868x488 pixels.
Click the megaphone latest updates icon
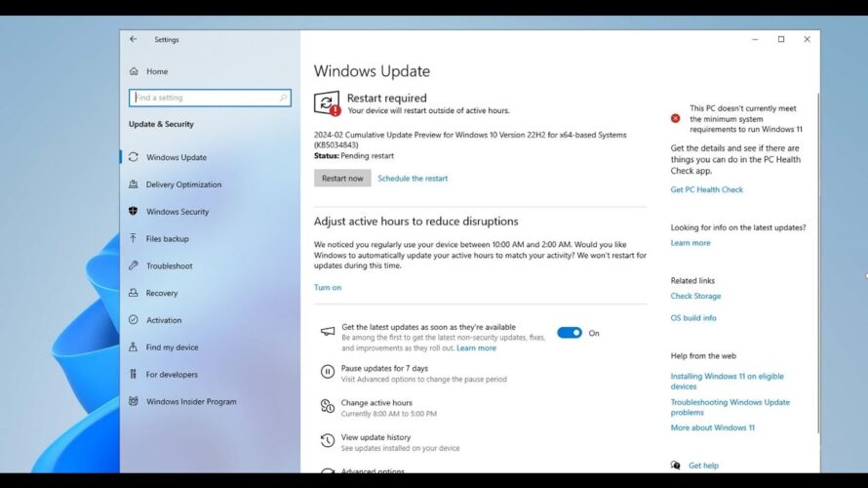328,332
